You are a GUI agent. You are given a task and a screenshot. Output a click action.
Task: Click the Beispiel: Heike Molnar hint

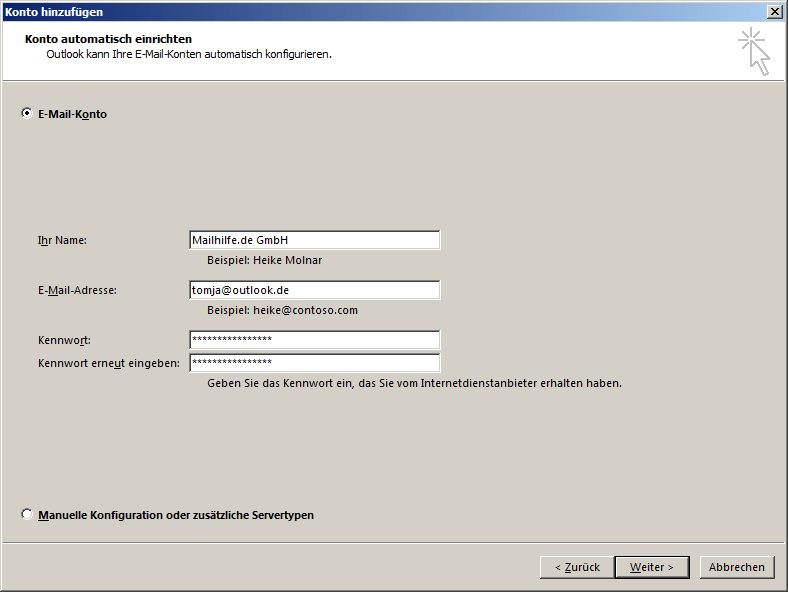point(264,260)
